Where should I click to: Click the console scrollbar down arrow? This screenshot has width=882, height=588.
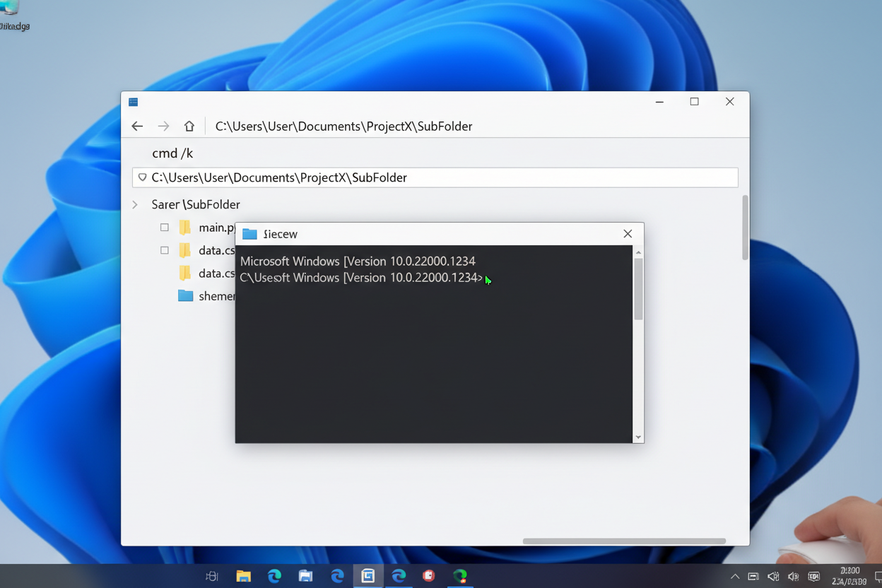(x=638, y=437)
